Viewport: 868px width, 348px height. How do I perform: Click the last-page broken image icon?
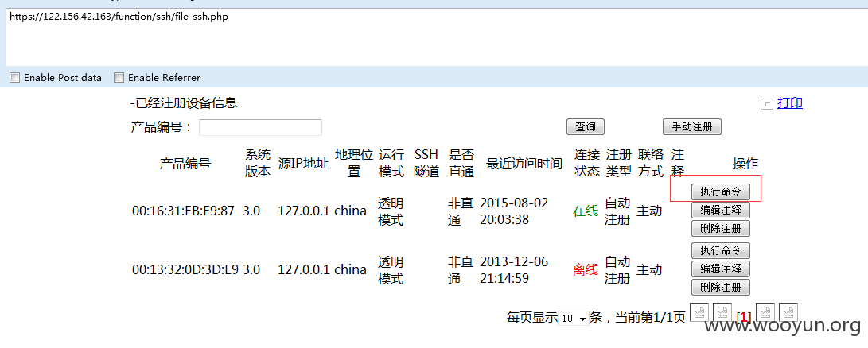(x=788, y=312)
